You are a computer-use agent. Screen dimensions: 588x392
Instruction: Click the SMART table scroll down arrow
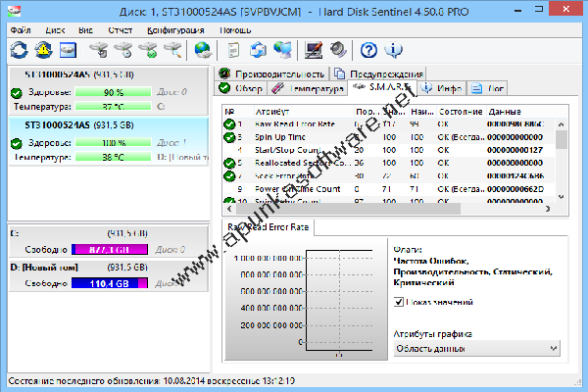[x=561, y=197]
